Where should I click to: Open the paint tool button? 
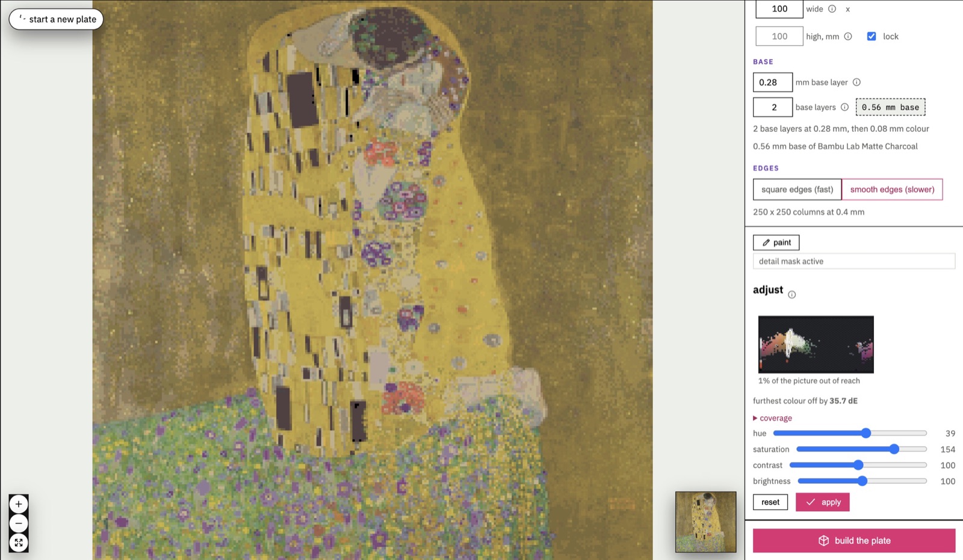(776, 242)
